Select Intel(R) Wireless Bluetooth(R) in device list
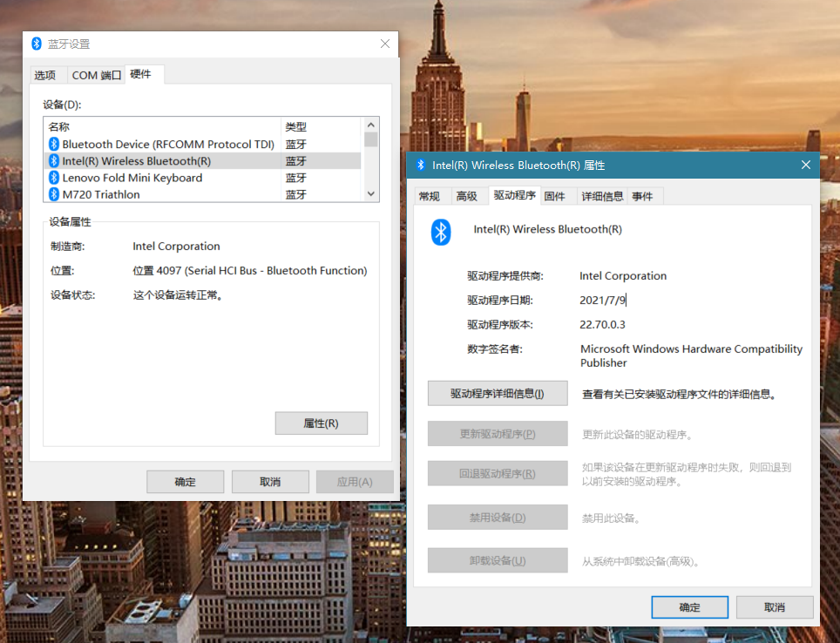840x643 pixels. pos(202,160)
